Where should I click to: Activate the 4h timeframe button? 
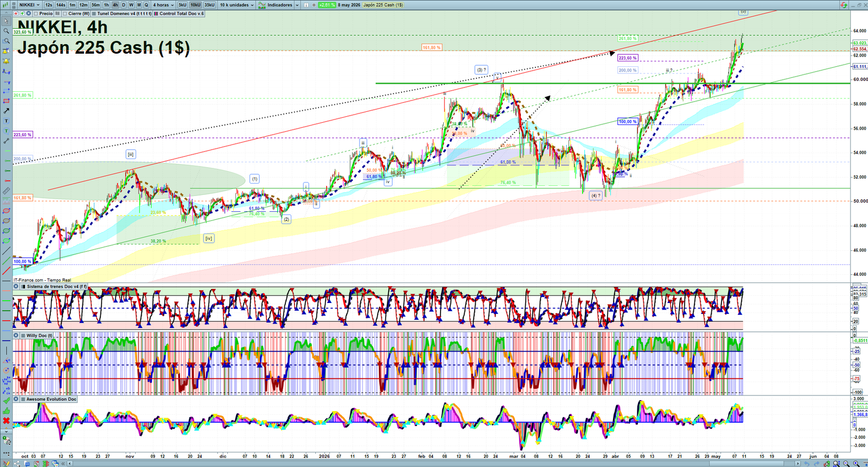coord(115,5)
